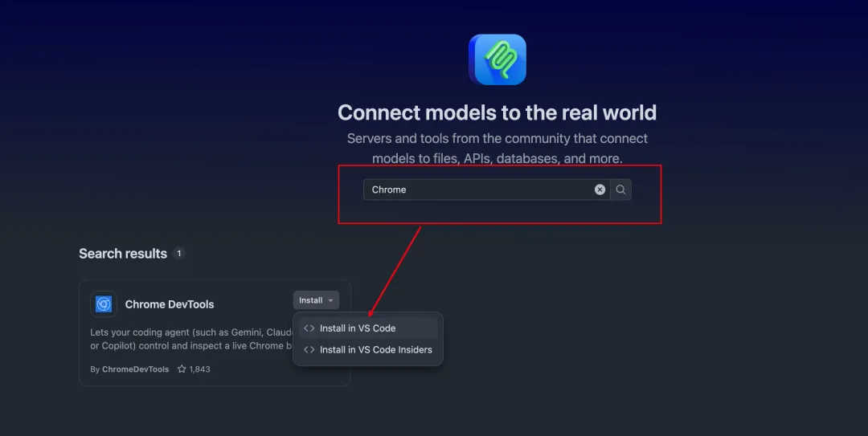868x436 pixels.
Task: Click the code icon beside Install in VS Code
Action: (309, 328)
